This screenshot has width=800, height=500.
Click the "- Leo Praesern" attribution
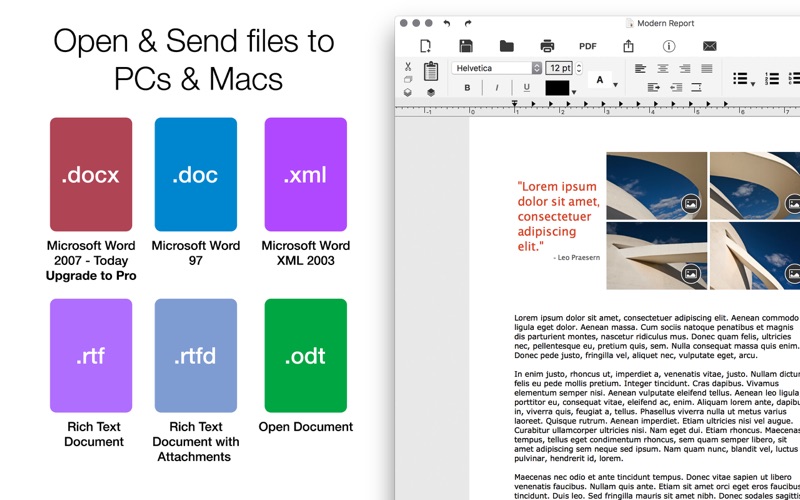click(577, 258)
